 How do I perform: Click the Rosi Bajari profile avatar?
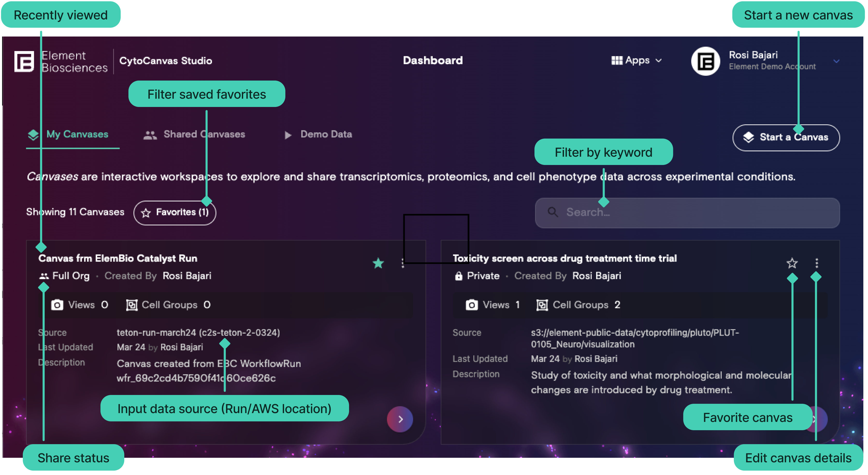click(705, 61)
